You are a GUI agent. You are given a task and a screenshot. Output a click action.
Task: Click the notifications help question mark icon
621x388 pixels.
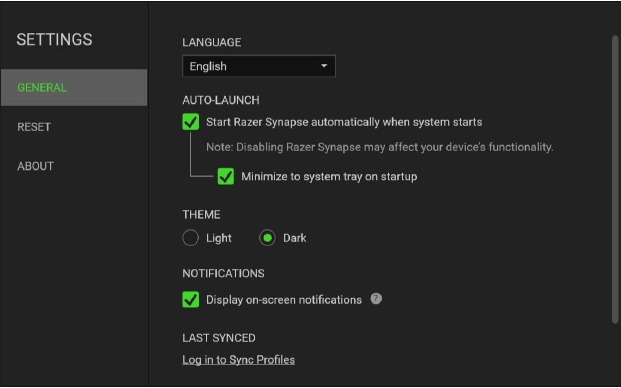coord(376,299)
